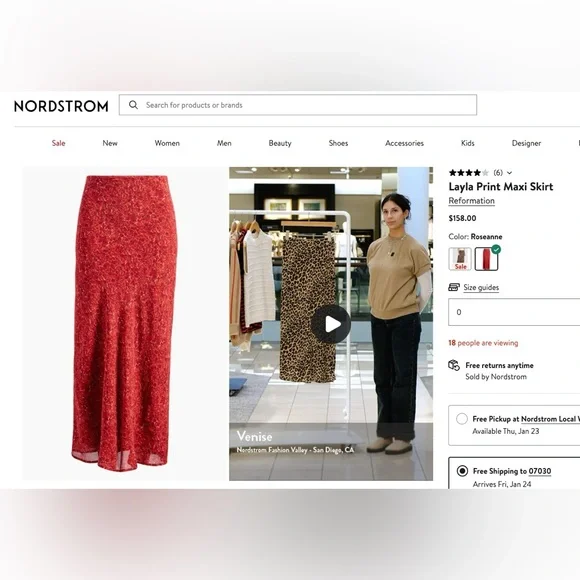The image size is (580, 580).
Task: Open the Women menu
Action: 167,143
